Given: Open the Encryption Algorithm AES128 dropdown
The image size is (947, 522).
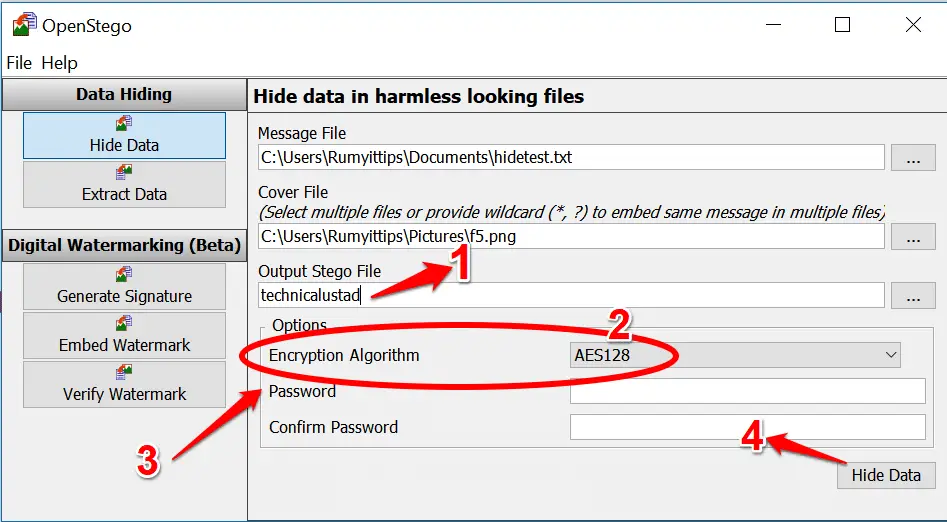Looking at the screenshot, I should [x=735, y=355].
